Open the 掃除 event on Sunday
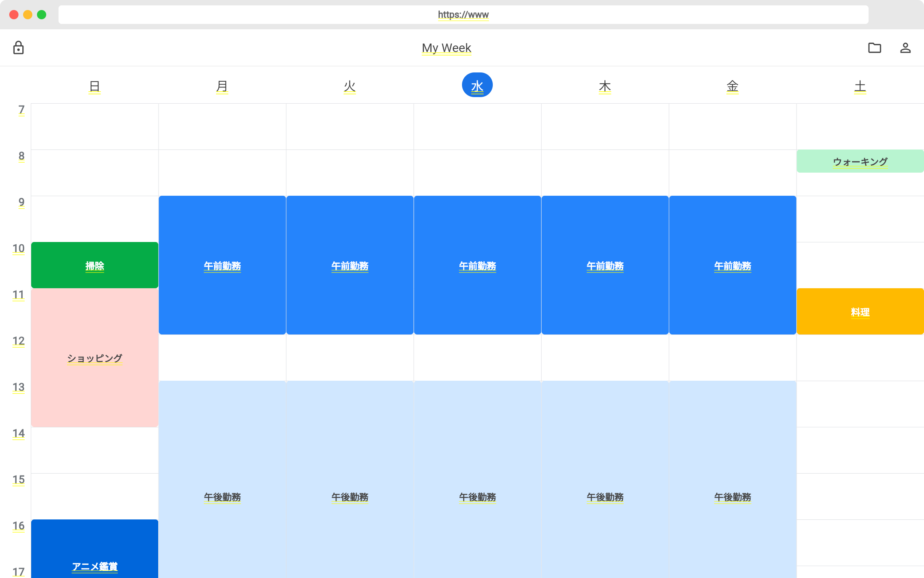 95,265
